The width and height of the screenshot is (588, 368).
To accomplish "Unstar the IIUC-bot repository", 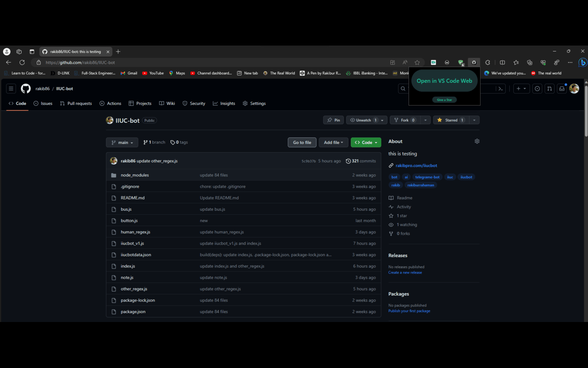I will click(x=450, y=120).
